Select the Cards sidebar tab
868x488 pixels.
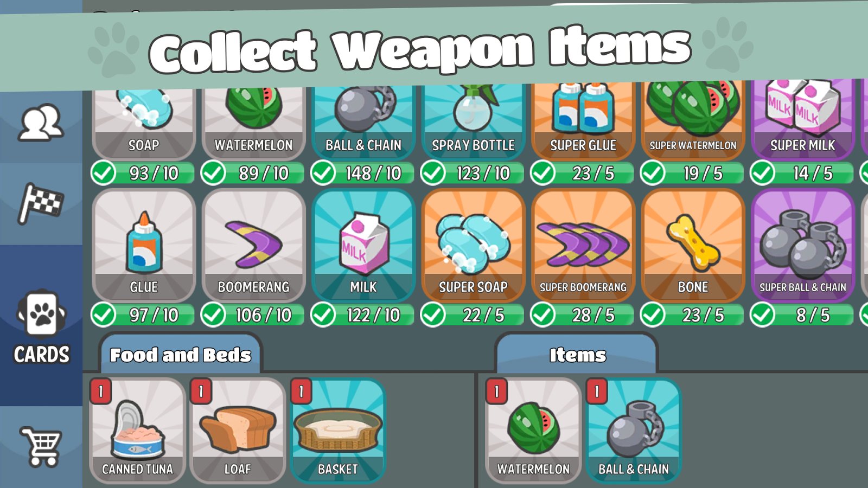coord(41,326)
